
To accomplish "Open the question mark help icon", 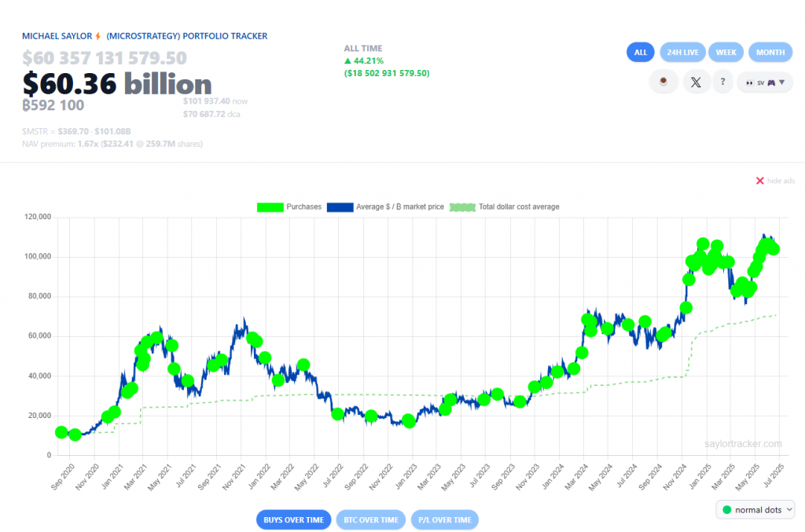I will pyautogui.click(x=722, y=82).
